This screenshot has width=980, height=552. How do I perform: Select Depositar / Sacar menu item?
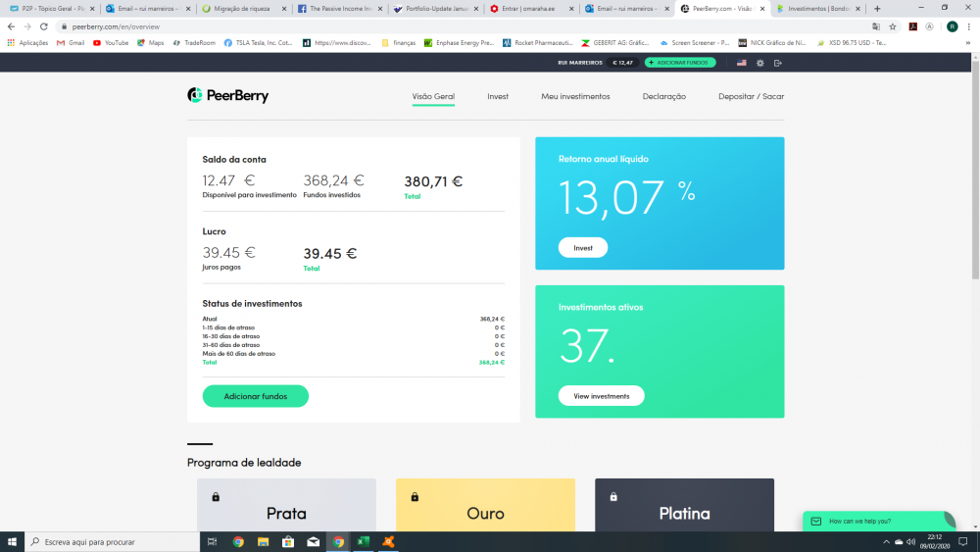(x=751, y=97)
